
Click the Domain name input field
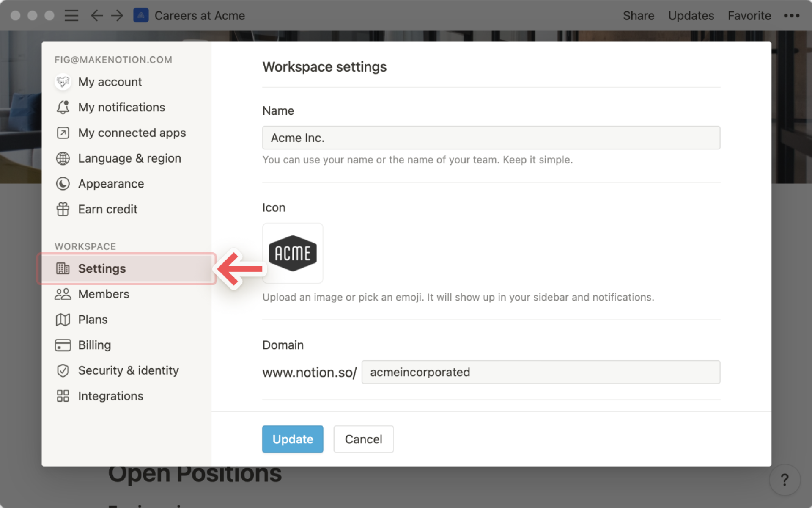coord(538,372)
